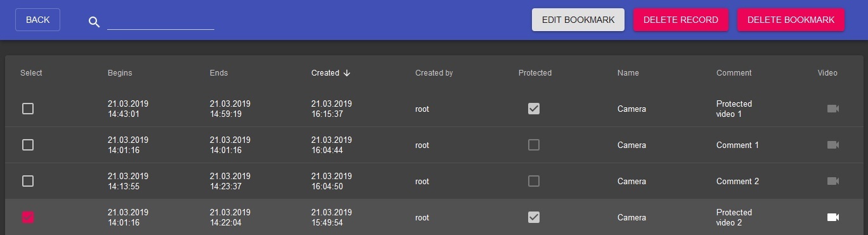The width and height of the screenshot is (868, 235).
Task: Toggle Protected checkbox for Comment 2 row
Action: point(534,181)
